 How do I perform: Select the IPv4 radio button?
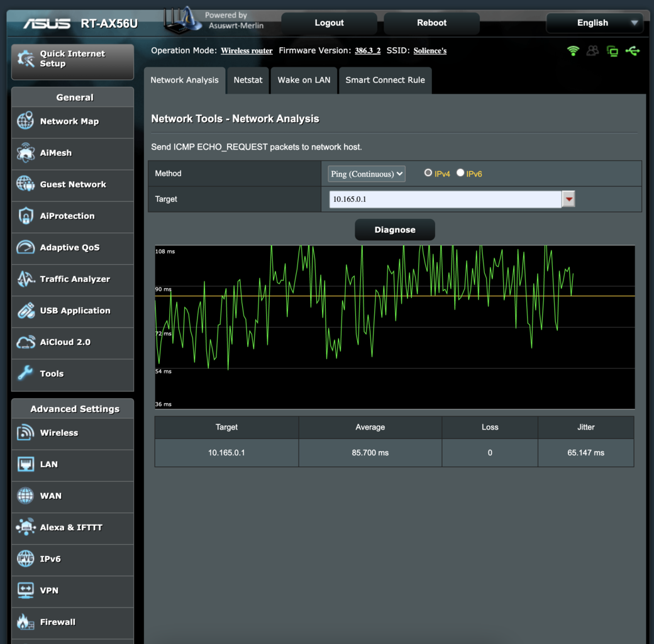(x=428, y=173)
